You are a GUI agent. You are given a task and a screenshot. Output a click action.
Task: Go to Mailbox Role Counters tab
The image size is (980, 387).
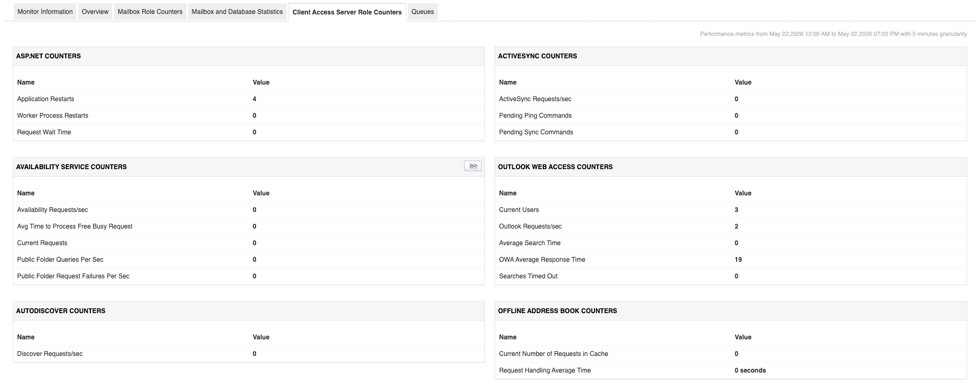[x=150, y=12]
